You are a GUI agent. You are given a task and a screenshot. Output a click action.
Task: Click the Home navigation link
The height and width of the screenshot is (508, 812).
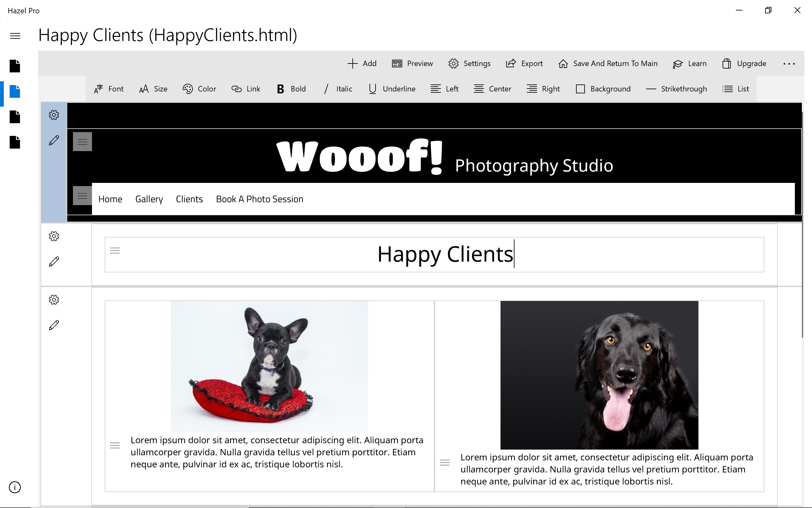[110, 199]
